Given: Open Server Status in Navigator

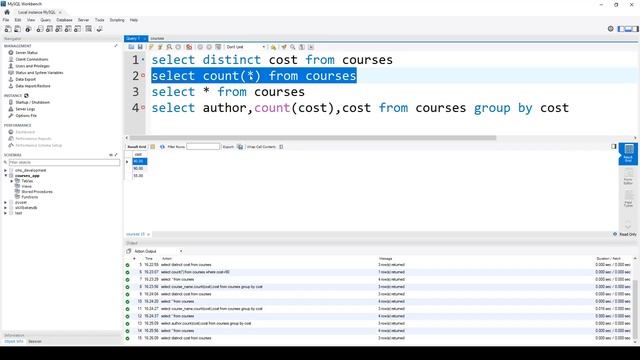Looking at the screenshot, I should [26, 53].
